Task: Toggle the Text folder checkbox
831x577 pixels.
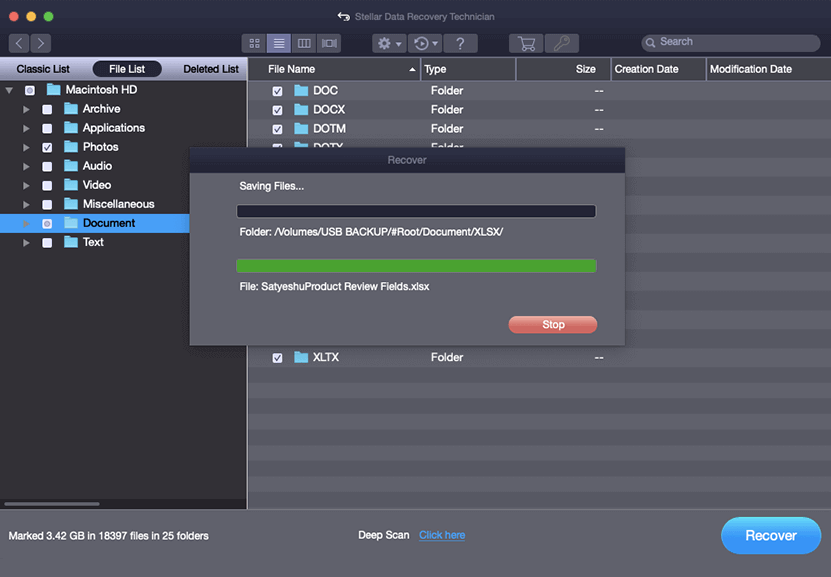Action: pos(47,243)
